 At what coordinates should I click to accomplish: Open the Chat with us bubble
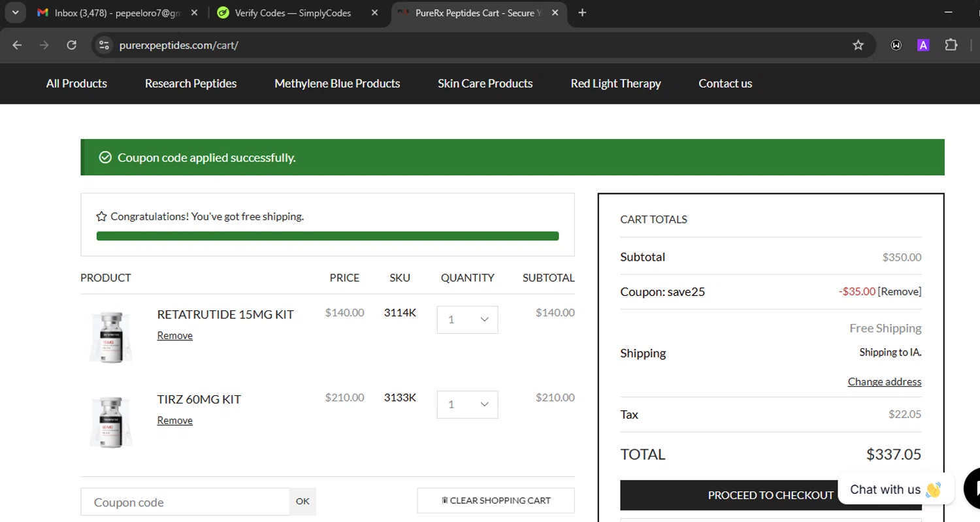pos(895,489)
